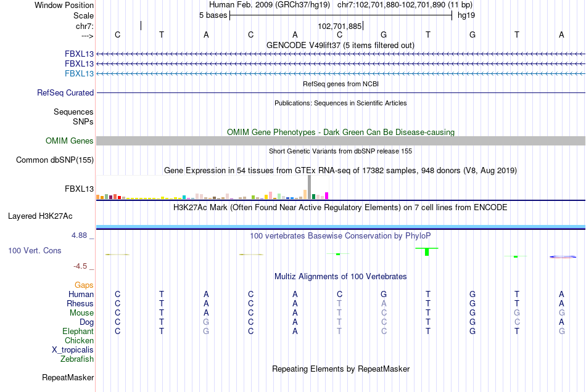
Task: Click the 'RefSeq genes from NCBI' title
Action: [340, 84]
